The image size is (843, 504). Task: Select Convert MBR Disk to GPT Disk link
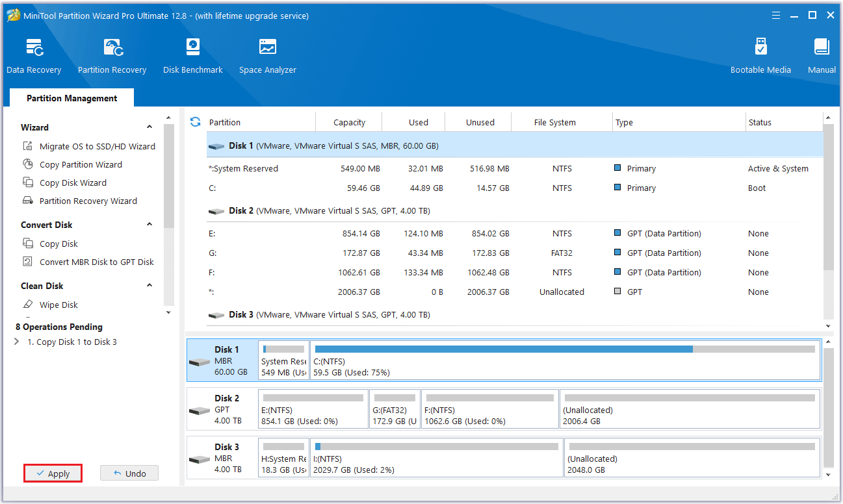click(97, 262)
